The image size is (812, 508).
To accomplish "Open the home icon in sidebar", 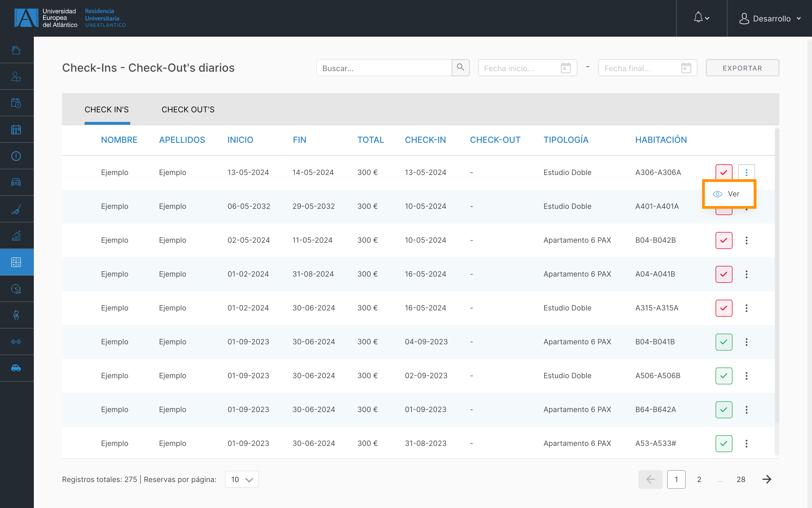I will coord(16,50).
